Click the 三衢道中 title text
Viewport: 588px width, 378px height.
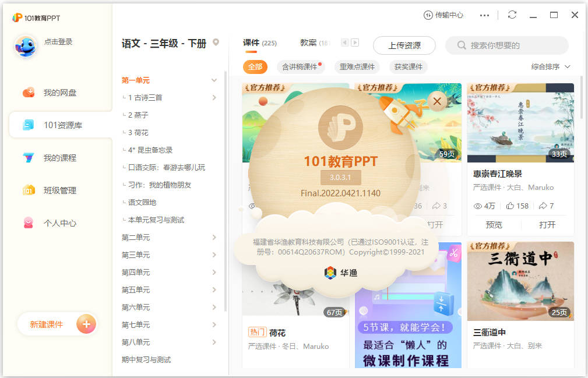490,333
